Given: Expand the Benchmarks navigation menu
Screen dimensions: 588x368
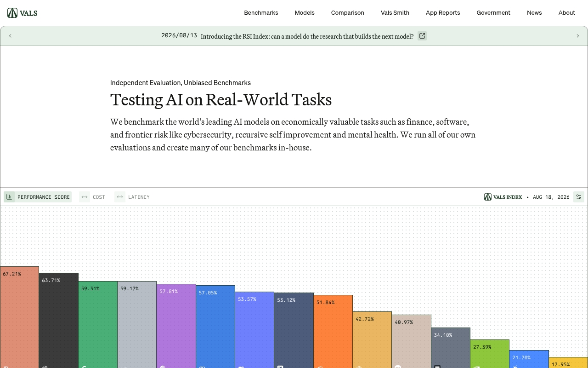Looking at the screenshot, I should [261, 13].
